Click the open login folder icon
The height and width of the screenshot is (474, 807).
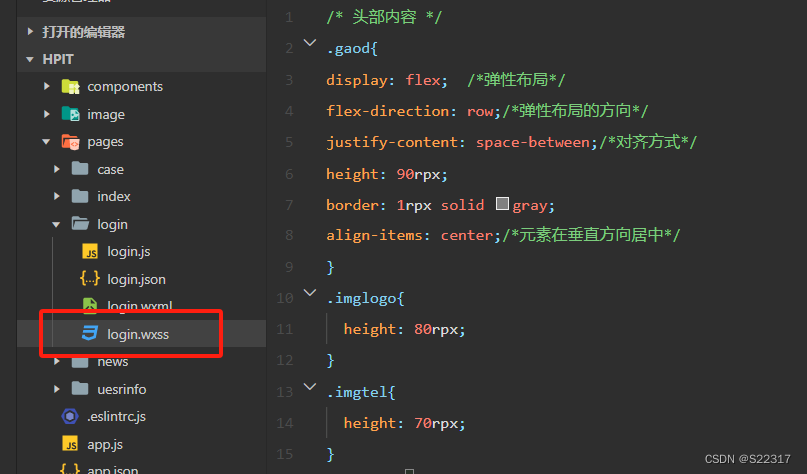point(80,224)
